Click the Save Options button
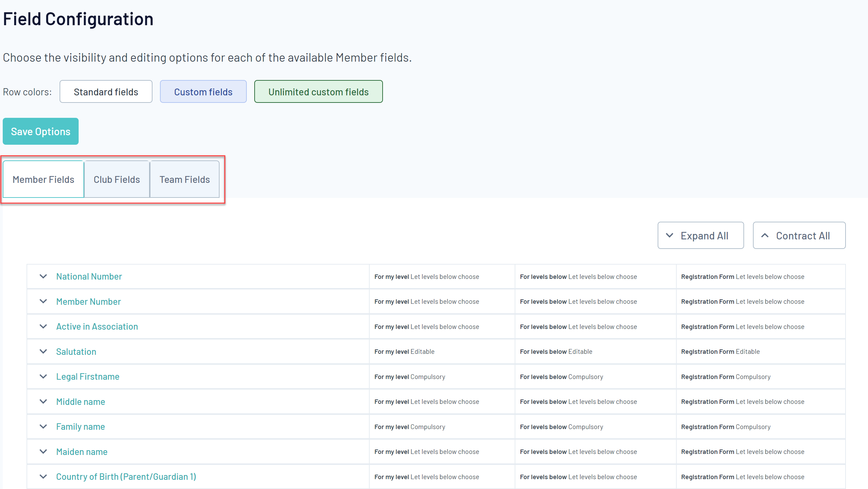This screenshot has width=868, height=489. [x=41, y=131]
